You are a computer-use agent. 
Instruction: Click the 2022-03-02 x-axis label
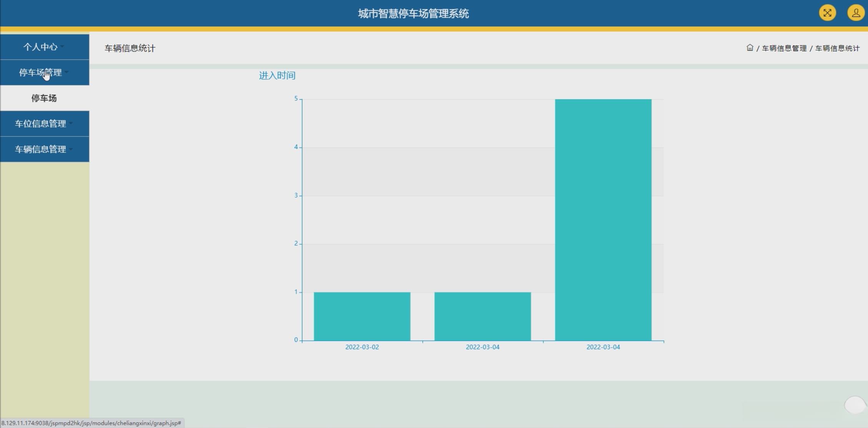[x=362, y=347]
